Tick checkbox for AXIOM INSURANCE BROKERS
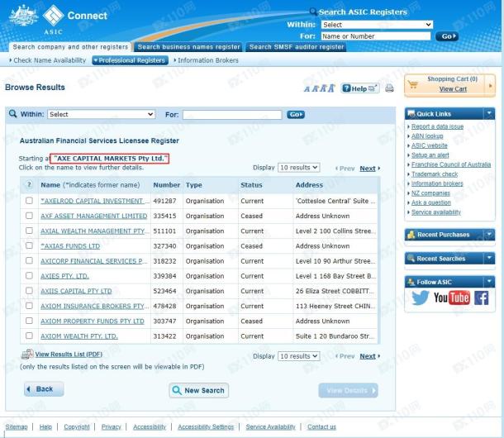Image resolution: width=504 pixels, height=438 pixels. click(29, 306)
